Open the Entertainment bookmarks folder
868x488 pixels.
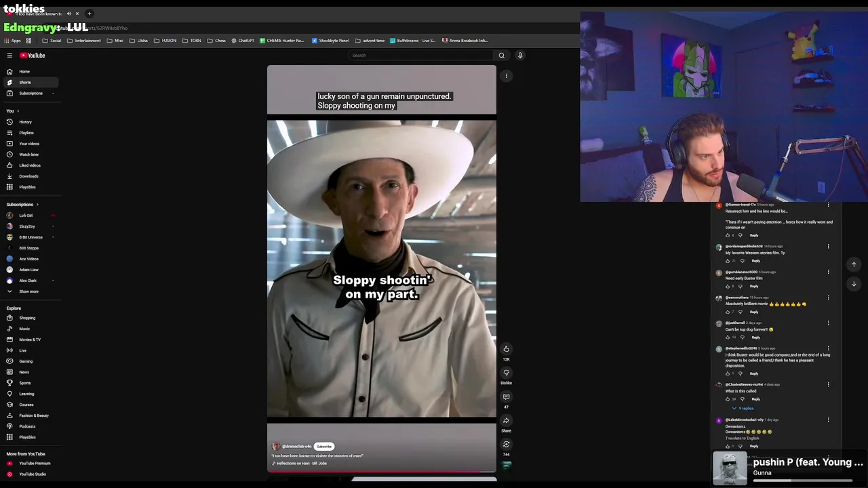pyautogui.click(x=84, y=41)
